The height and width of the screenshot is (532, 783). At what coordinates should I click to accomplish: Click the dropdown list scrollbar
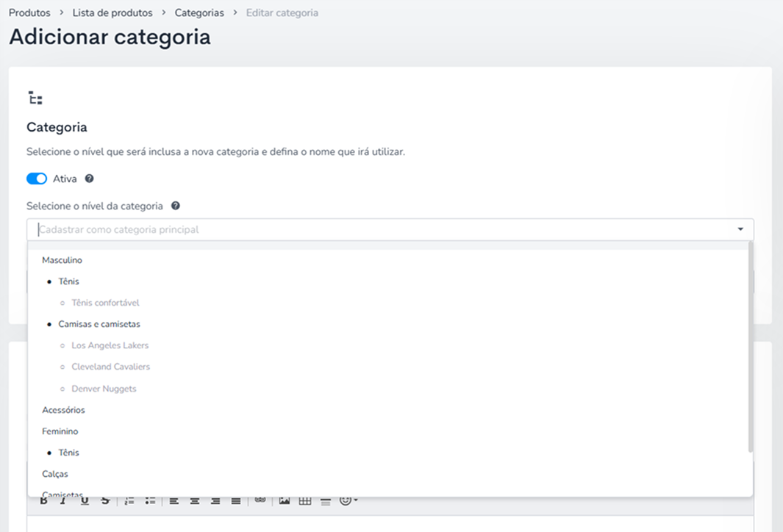750,347
